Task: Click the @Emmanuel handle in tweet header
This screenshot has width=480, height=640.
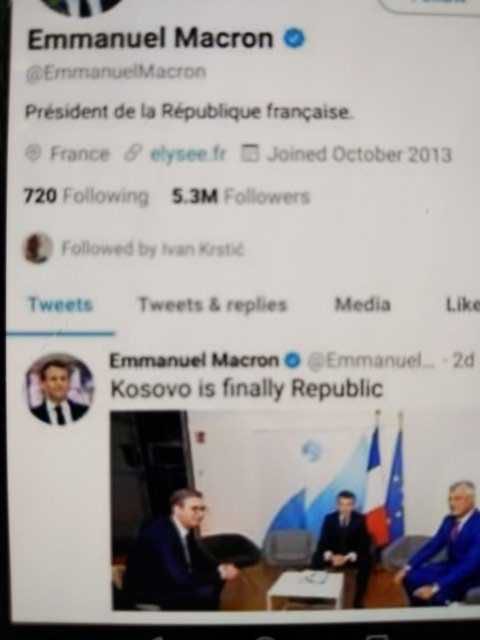Action: tap(371, 360)
